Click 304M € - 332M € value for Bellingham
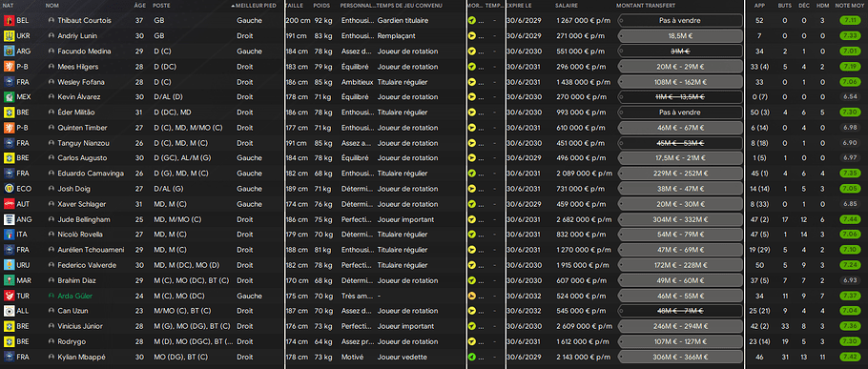 (x=680, y=219)
